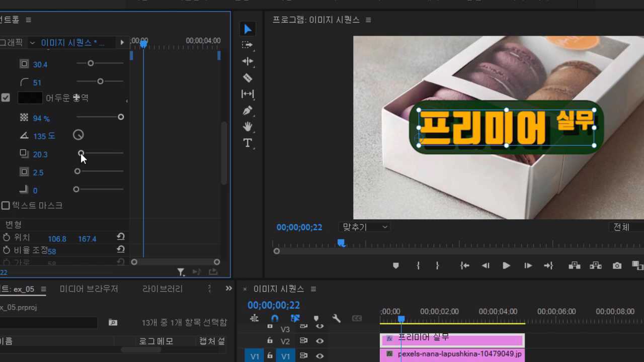Screen dimensions: 644x362
Task: Select the 이미지 시퀀스 timeline tab
Action: pos(279,289)
